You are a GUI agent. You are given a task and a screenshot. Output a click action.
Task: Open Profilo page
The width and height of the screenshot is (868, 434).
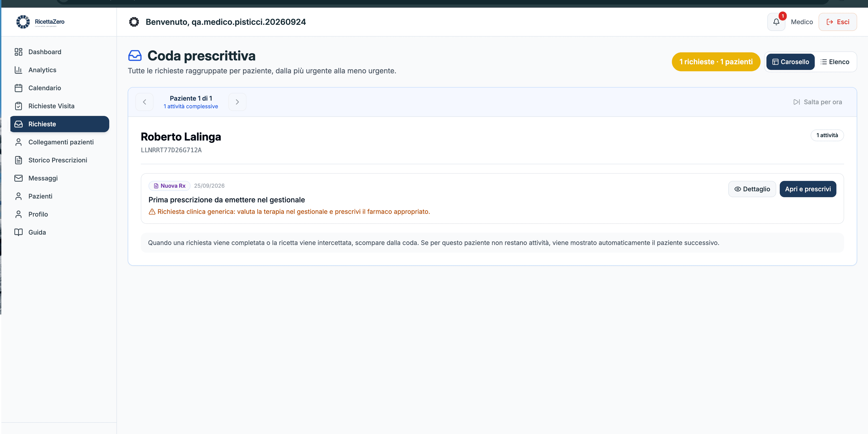[60, 214]
